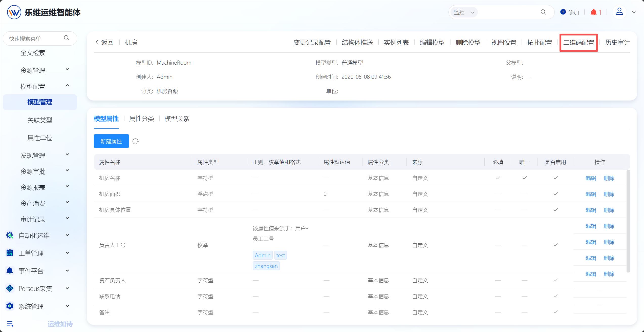Image resolution: width=644 pixels, height=332 pixels.
Task: Expand the 自动化运维 section chevron
Action: (68, 235)
